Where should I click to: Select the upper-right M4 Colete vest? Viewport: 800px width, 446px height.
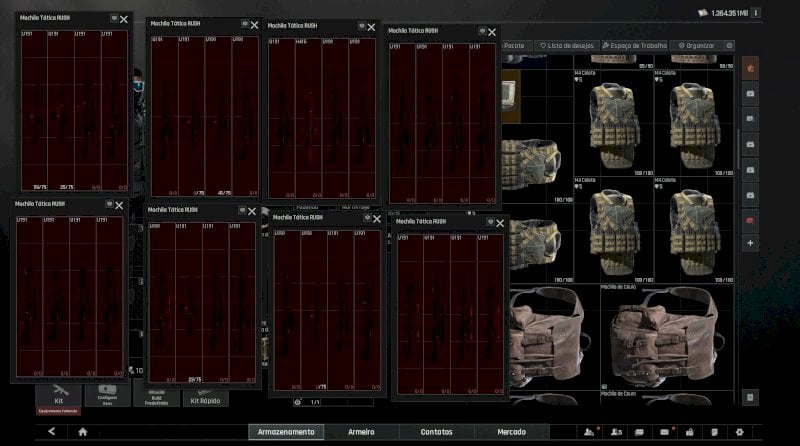(x=694, y=123)
